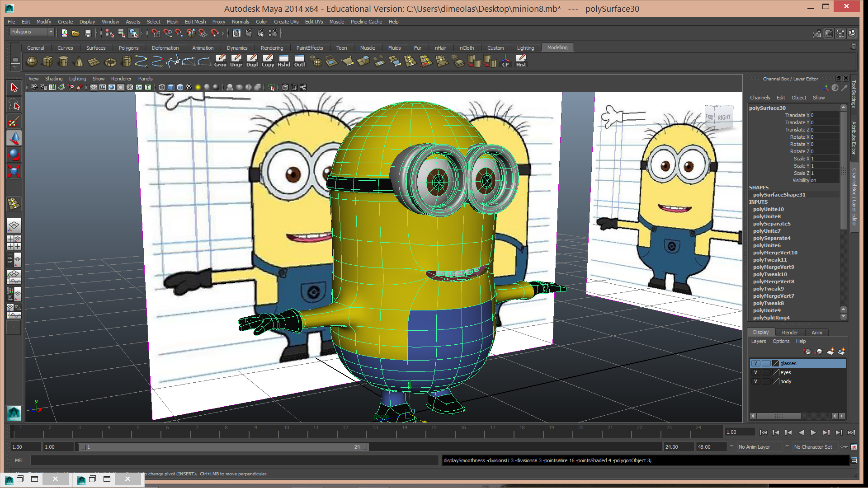868x488 pixels.
Task: Activate the Move tool cone icon
Action: pyautogui.click(x=14, y=138)
